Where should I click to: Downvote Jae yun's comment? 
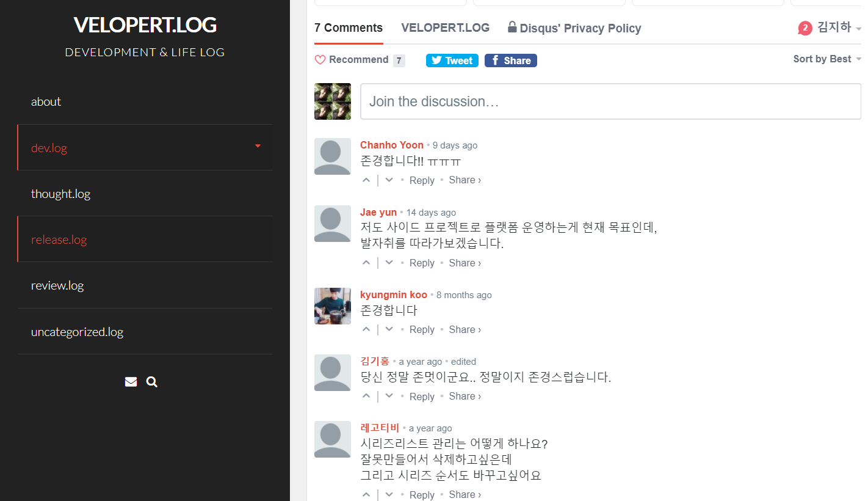[x=389, y=263]
